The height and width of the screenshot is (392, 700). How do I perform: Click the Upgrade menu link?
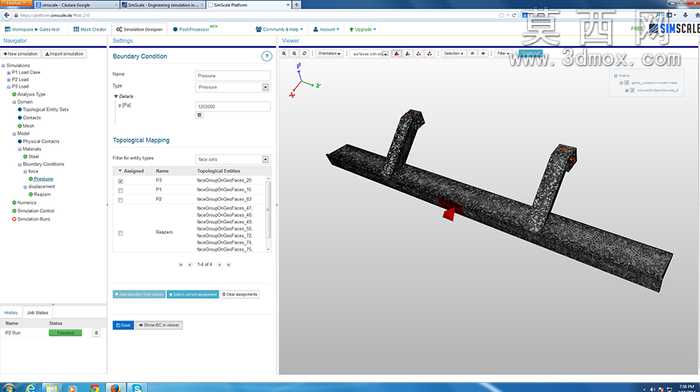(362, 29)
